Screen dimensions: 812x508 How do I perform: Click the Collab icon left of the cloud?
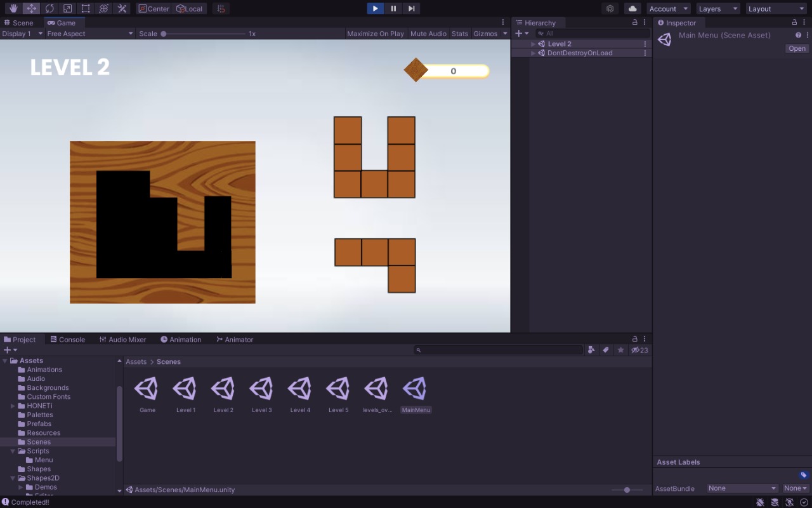coord(610,8)
